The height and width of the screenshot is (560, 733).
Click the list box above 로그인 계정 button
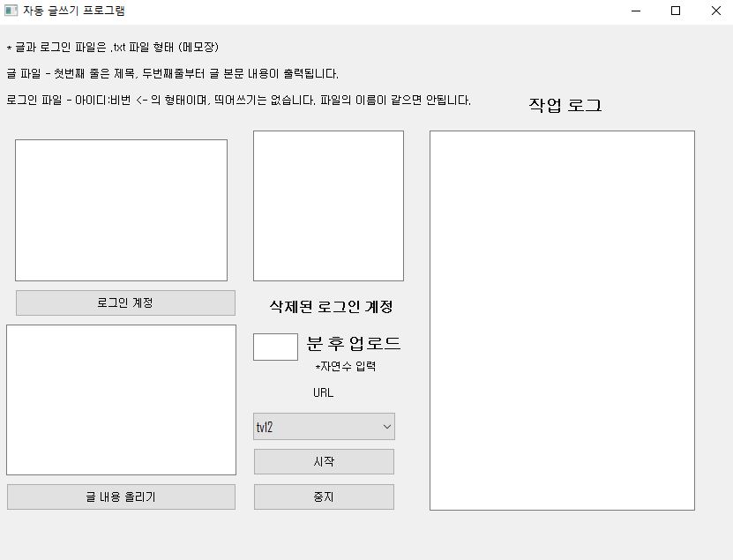click(121, 210)
